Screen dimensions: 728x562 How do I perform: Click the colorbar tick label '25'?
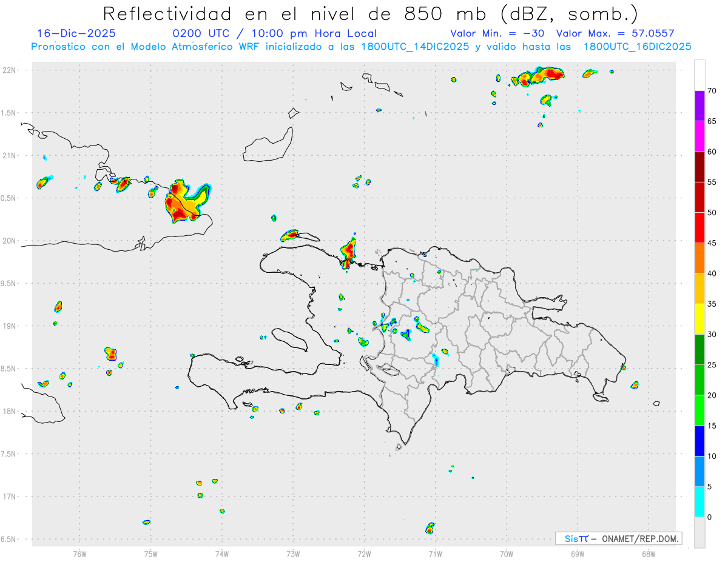[712, 364]
